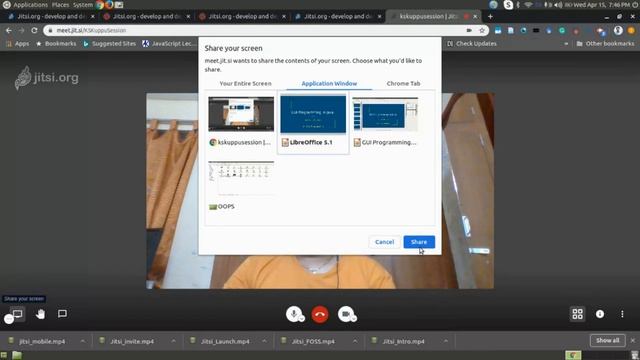Reload the meet.jit.si page

[34, 30]
